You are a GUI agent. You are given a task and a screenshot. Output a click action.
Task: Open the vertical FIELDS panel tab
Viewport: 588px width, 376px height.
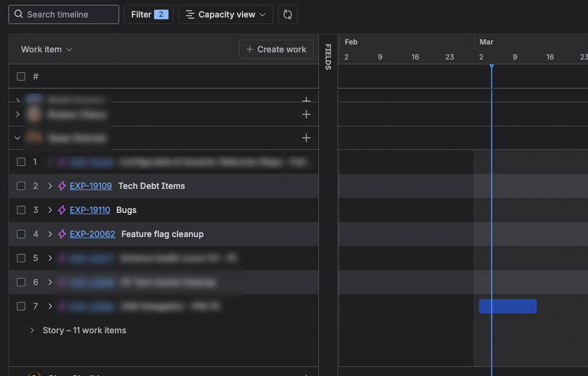coord(328,57)
